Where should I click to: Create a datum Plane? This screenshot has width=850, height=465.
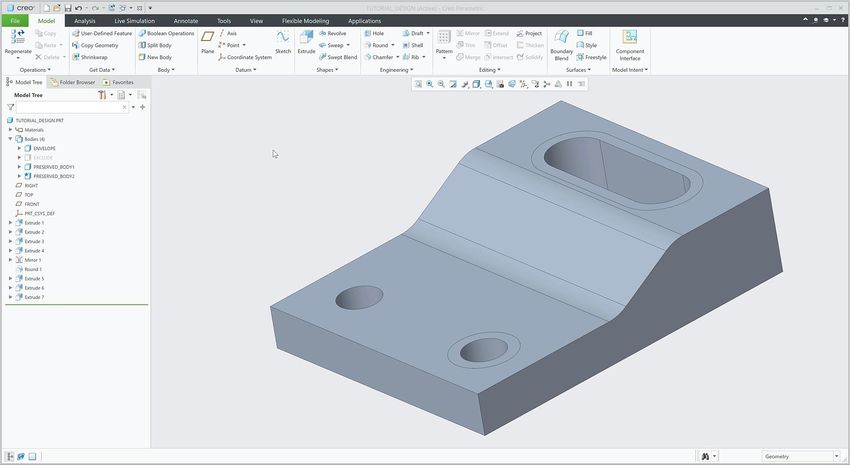207,40
